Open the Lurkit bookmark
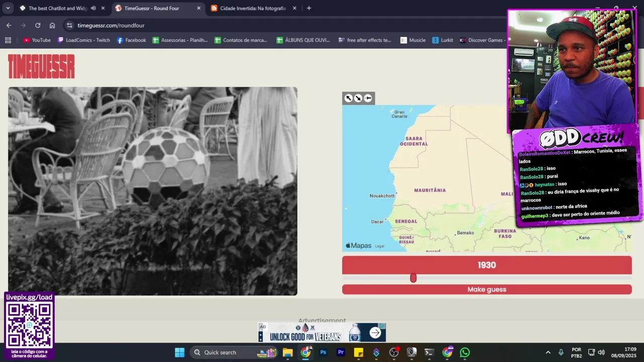Image resolution: width=644 pixels, height=362 pixels. click(x=442, y=40)
